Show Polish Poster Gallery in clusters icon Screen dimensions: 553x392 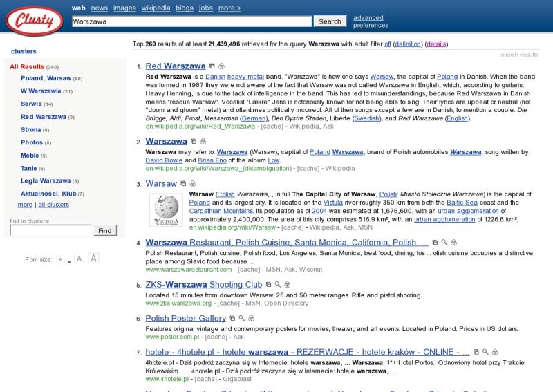[x=251, y=318]
